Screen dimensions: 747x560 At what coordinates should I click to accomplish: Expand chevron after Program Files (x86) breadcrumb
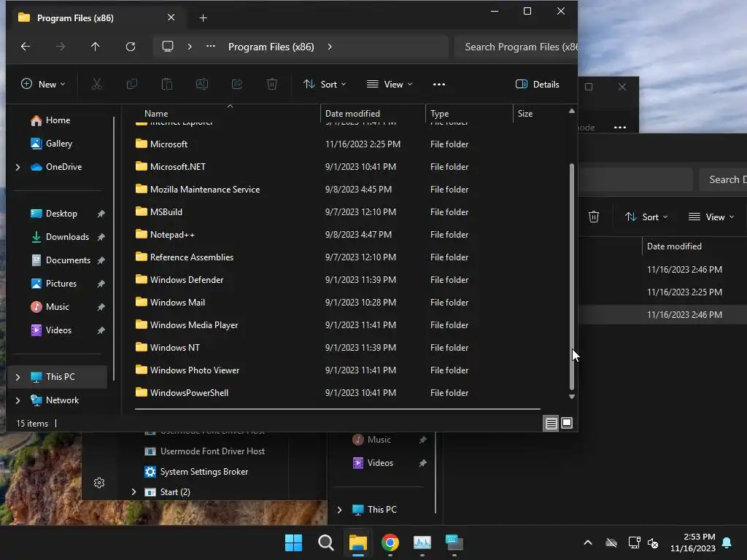(x=330, y=47)
